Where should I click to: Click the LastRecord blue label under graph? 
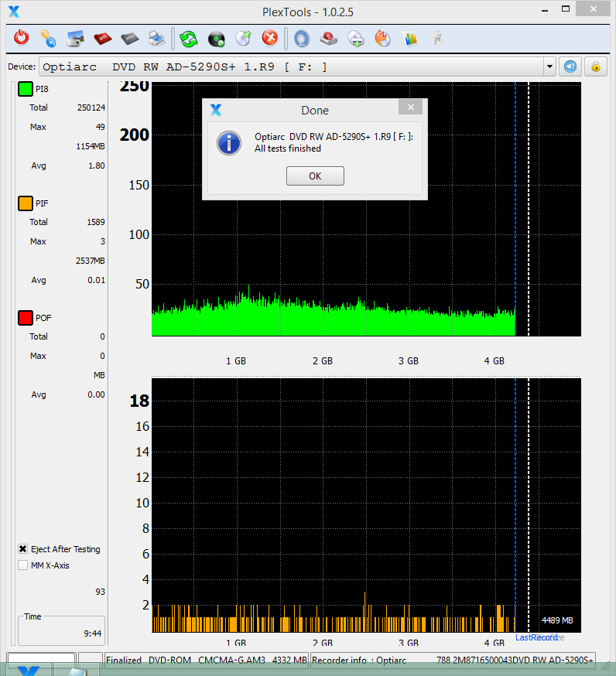536,637
